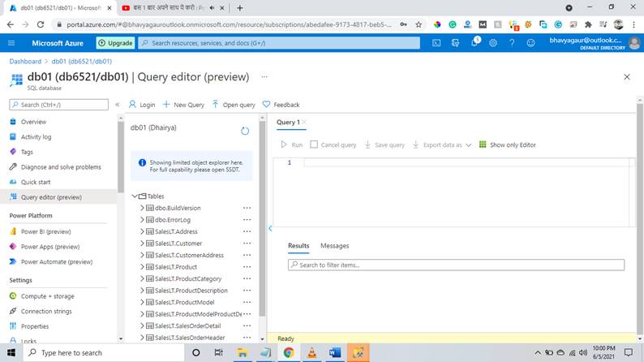Switch to the Messages tab
Screen dimensions: 644x362
(x=334, y=246)
